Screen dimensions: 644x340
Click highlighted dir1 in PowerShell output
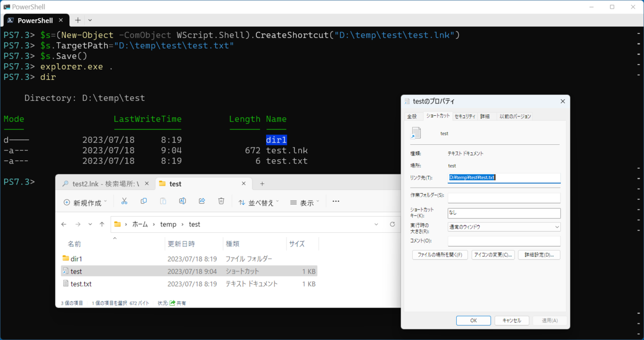tap(276, 139)
